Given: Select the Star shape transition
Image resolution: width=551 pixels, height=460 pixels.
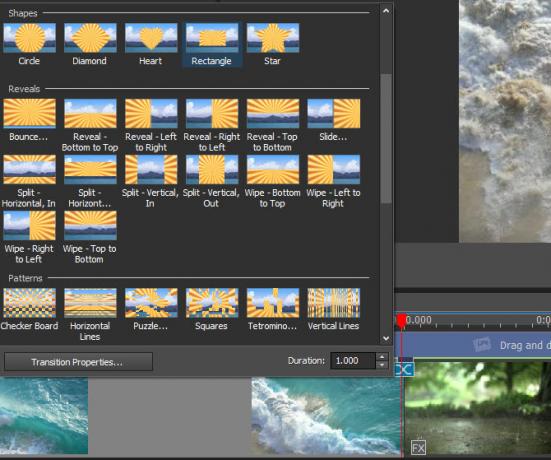Looking at the screenshot, I should [273, 44].
